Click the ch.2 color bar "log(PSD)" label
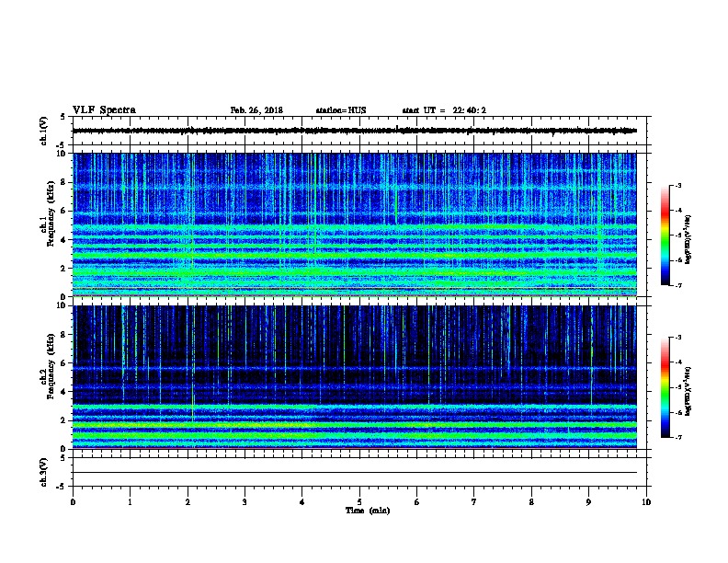Image resolution: width=728 pixels, height=563 pixels. [x=688, y=392]
